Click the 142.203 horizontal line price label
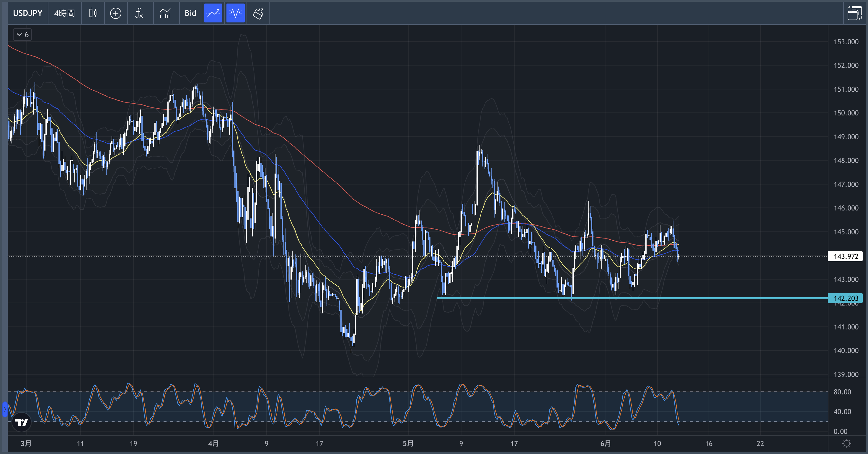The image size is (868, 454). click(x=845, y=298)
